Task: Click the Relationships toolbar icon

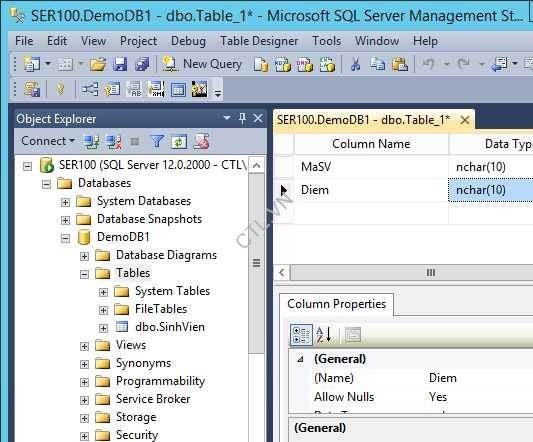Action: [90, 89]
